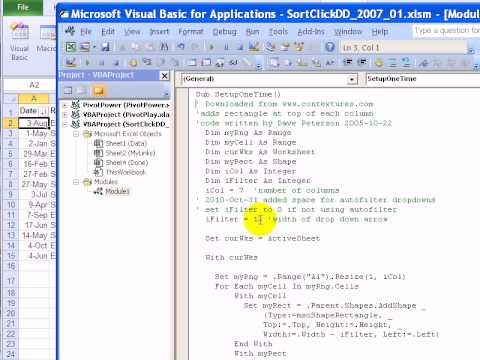480x360 pixels.
Task: Click the Undo arrow toolbar icon
Action: point(181,47)
